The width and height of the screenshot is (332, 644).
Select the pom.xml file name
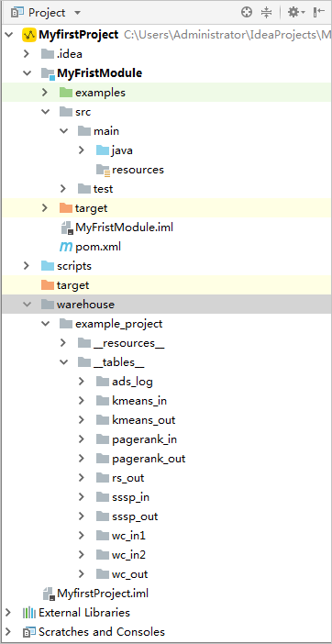click(x=98, y=247)
